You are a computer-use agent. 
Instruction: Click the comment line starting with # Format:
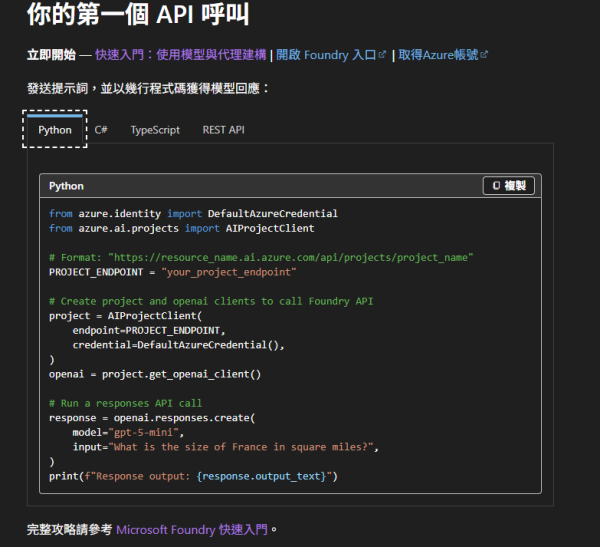point(261,258)
